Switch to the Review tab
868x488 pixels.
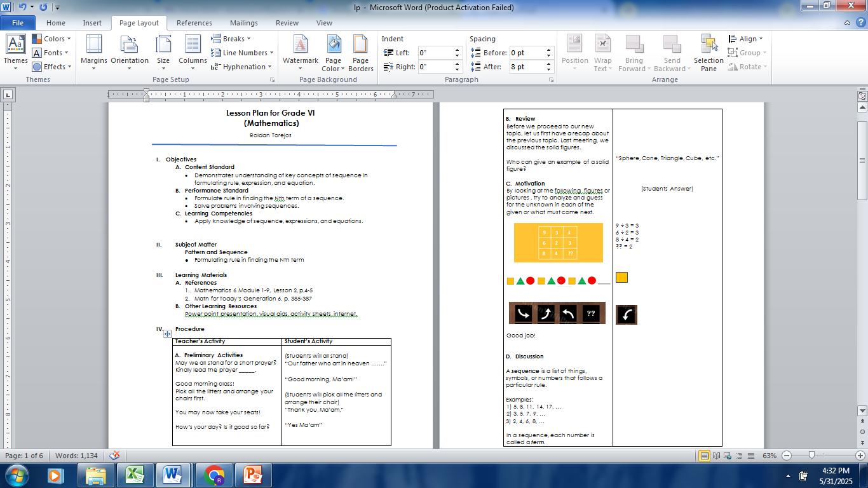[287, 23]
